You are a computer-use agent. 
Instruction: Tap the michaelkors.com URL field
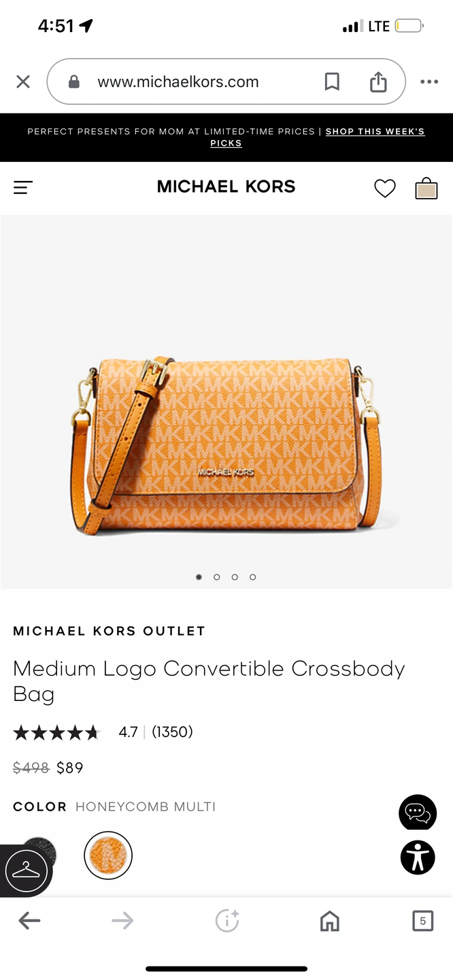coord(178,82)
